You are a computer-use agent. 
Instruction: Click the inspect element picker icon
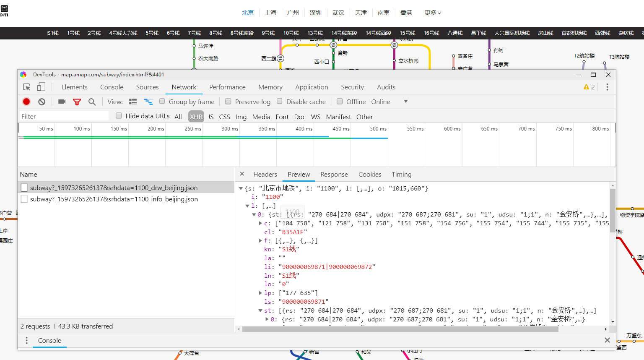(27, 87)
